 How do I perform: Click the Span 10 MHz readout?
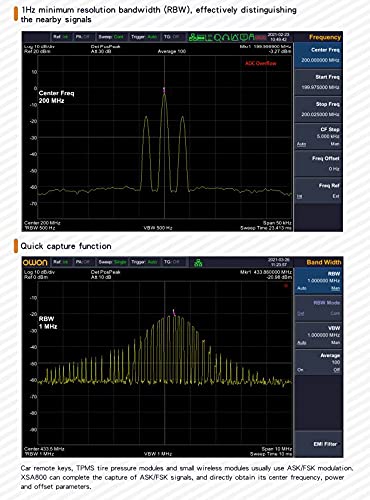[277, 449]
